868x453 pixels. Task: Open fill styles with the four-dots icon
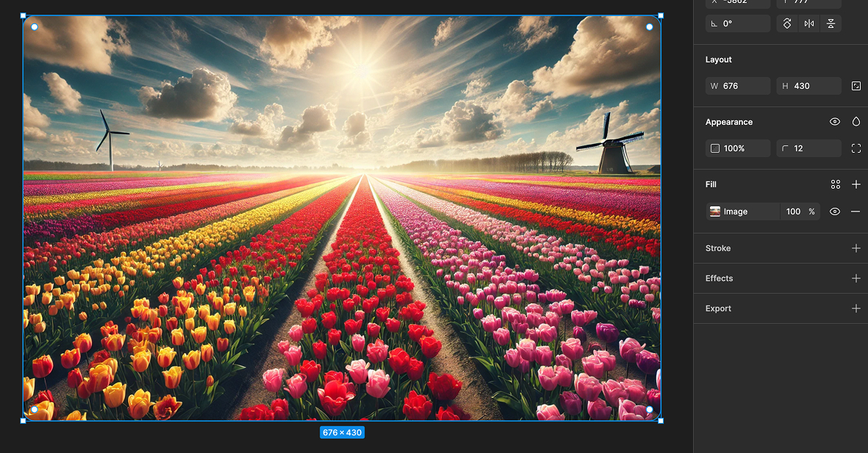pyautogui.click(x=836, y=184)
